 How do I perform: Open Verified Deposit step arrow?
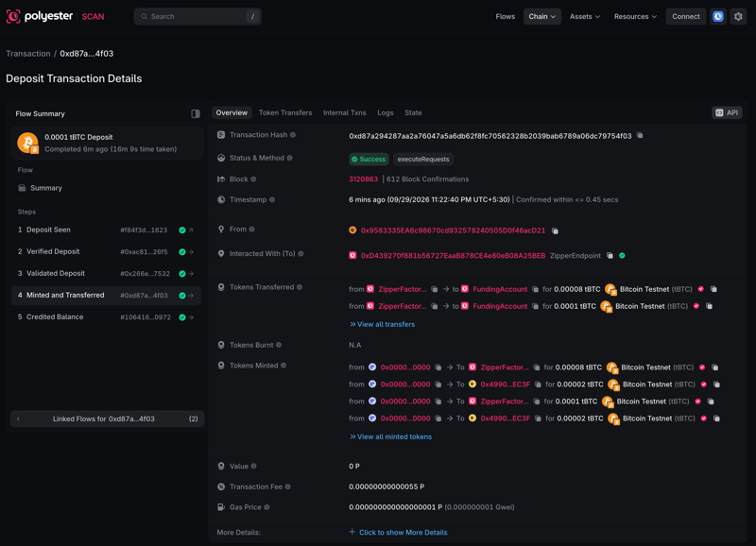tap(191, 252)
